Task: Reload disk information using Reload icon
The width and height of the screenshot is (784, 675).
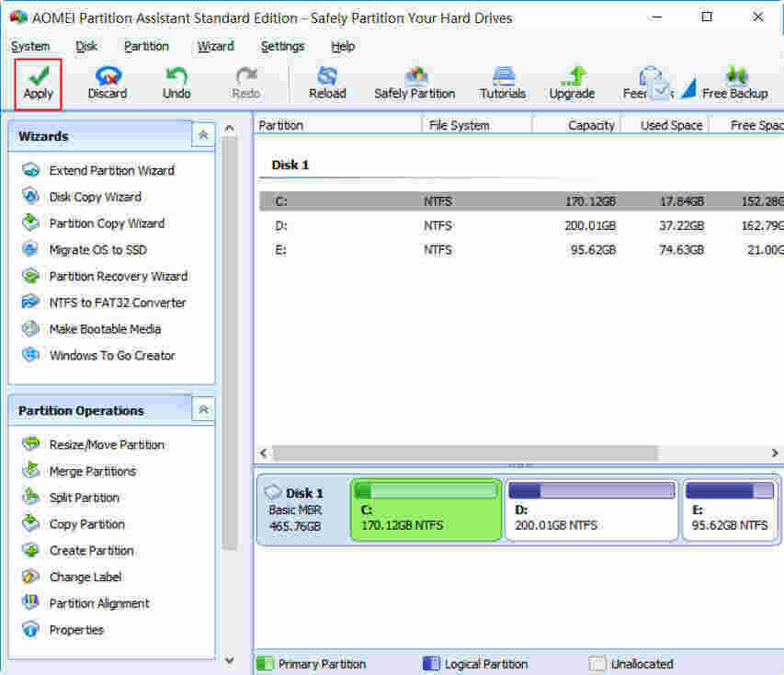Action: click(327, 83)
